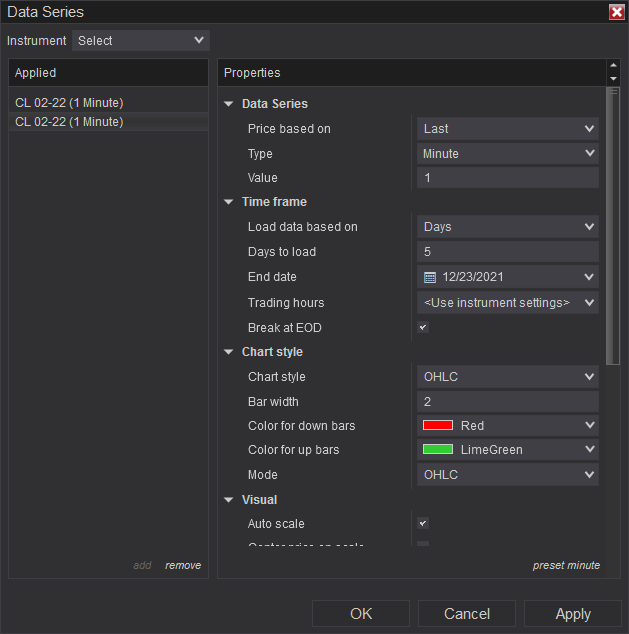The image size is (629, 634).
Task: Click the Days to load field
Action: (508, 252)
